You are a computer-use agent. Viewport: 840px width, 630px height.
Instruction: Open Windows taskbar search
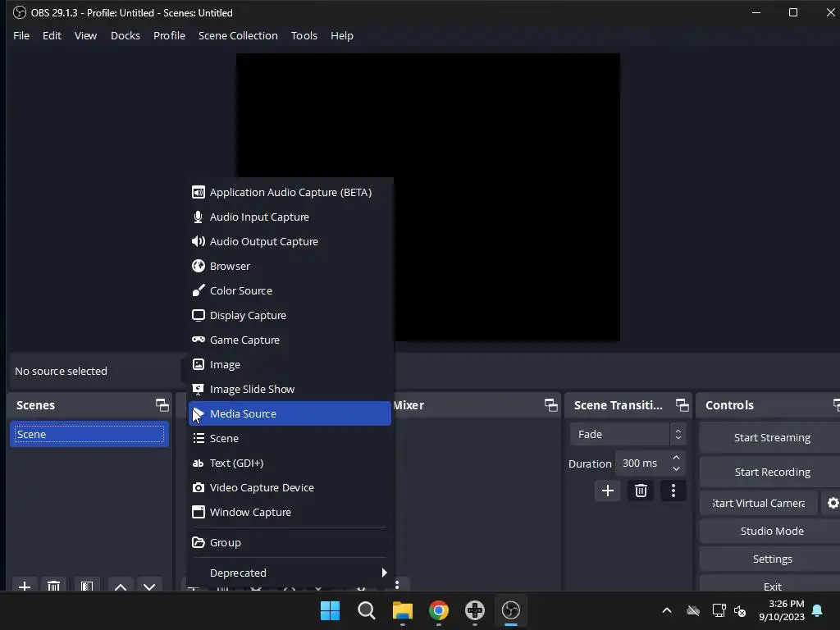367,610
